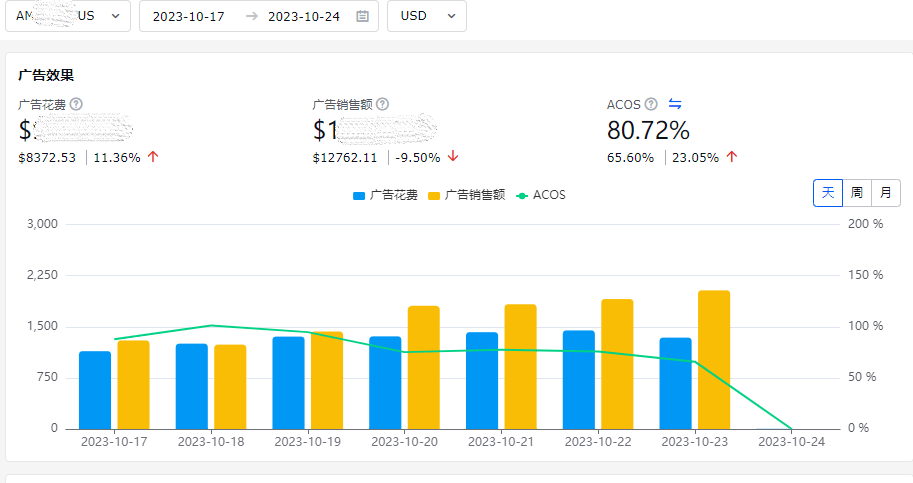The width and height of the screenshot is (913, 483).
Task: Click right axis label 200 %
Action: pos(865,223)
